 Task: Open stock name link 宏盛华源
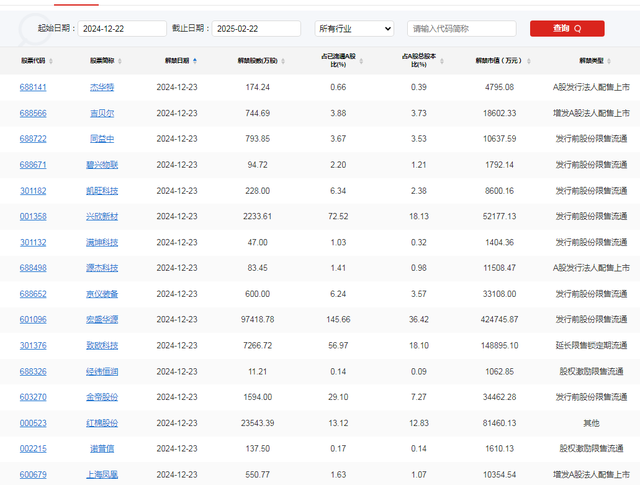(x=102, y=319)
